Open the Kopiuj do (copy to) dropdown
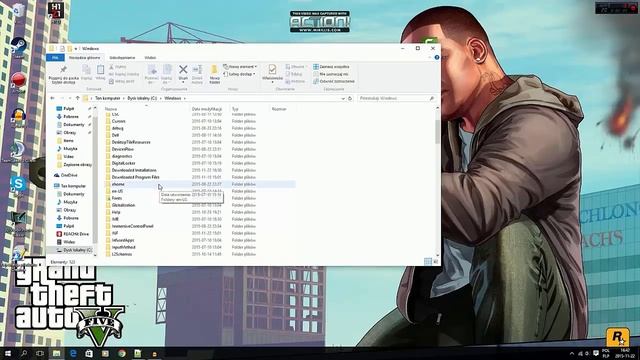Screen dimensions: 640x360 pyautogui.click(x=167, y=74)
